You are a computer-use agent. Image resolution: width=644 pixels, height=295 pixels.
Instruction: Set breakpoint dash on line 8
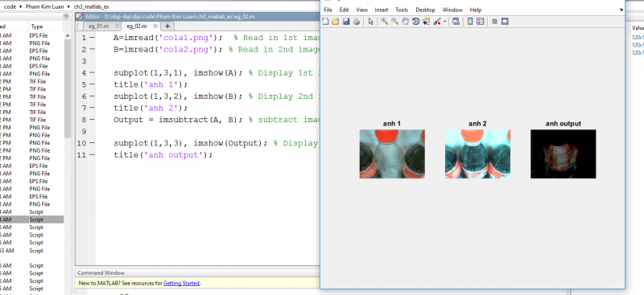pyautogui.click(x=92, y=120)
